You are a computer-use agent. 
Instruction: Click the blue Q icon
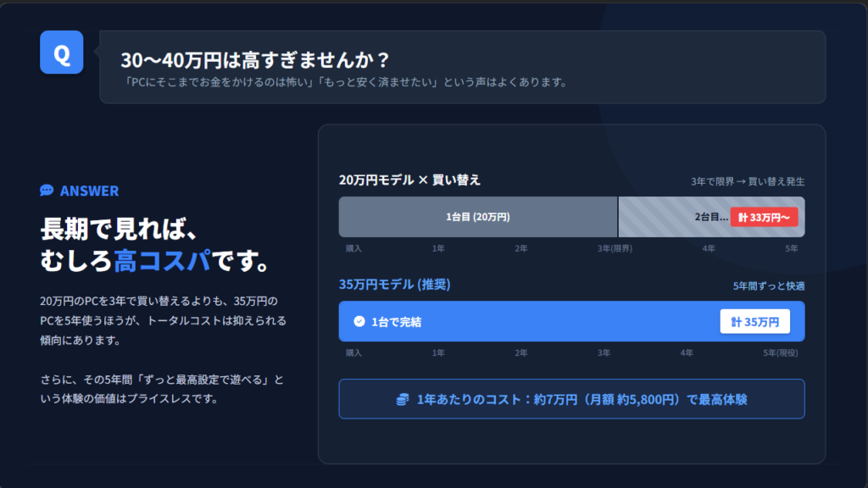click(x=61, y=53)
